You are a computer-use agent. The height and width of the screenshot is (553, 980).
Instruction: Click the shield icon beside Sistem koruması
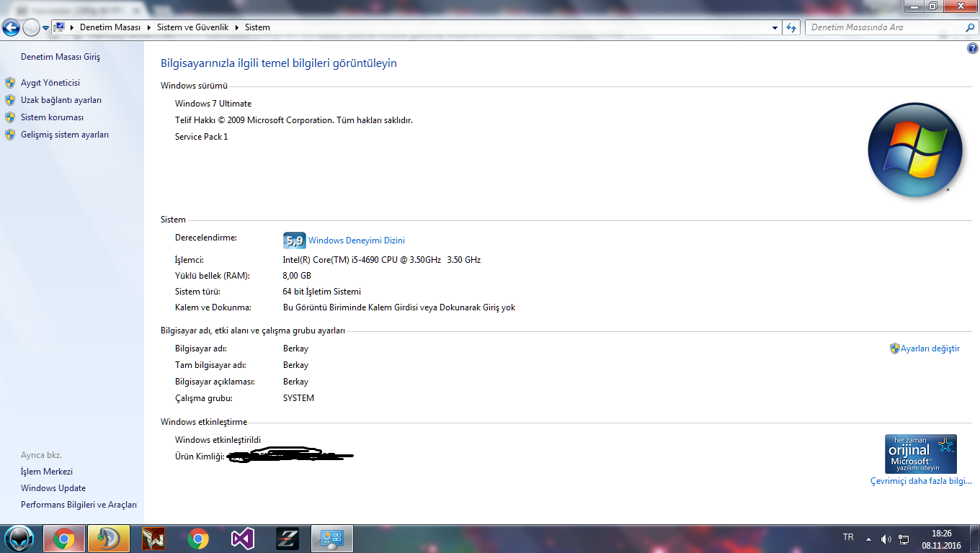(10, 117)
